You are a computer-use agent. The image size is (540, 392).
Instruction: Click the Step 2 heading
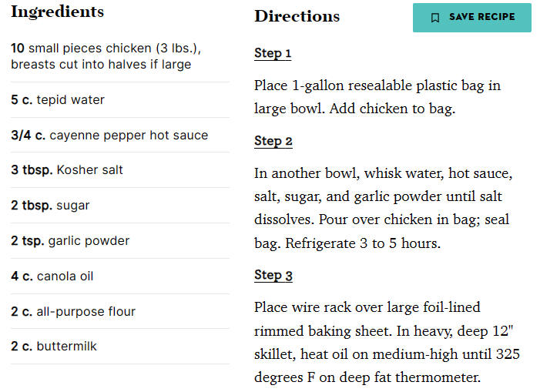273,141
